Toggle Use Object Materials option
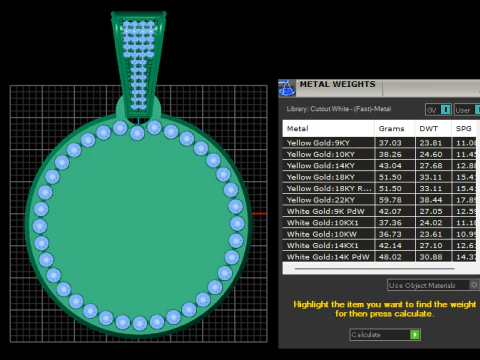 (433, 285)
